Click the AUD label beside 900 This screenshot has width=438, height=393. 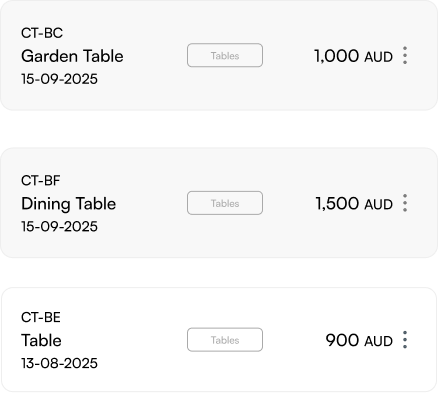[x=379, y=342]
